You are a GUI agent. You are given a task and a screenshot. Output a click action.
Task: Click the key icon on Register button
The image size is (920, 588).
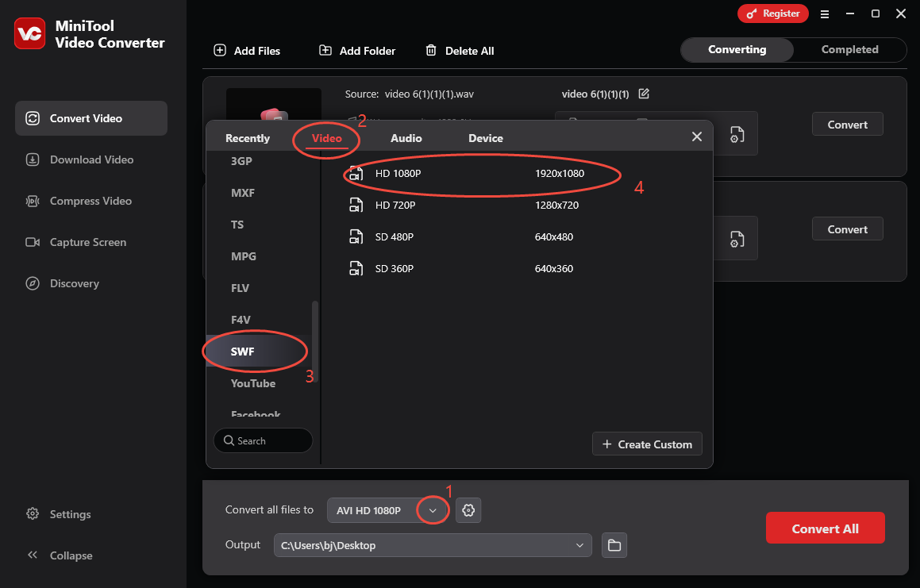click(x=752, y=13)
